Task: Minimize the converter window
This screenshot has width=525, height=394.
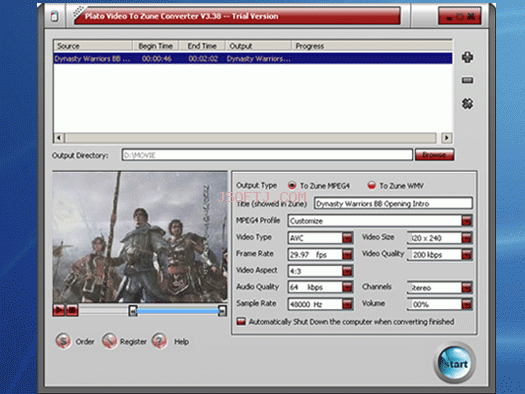Action: tap(450, 17)
